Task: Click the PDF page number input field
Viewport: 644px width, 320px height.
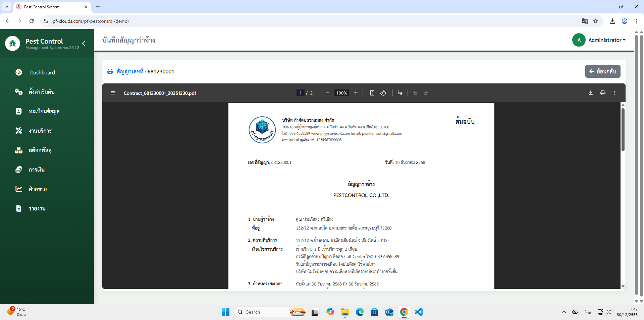Action: click(301, 93)
